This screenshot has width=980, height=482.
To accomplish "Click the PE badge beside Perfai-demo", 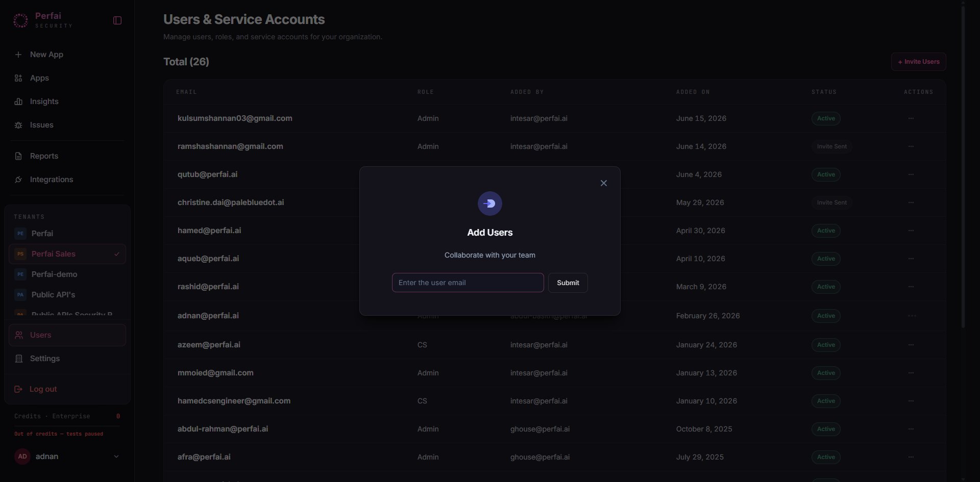I will (x=20, y=274).
